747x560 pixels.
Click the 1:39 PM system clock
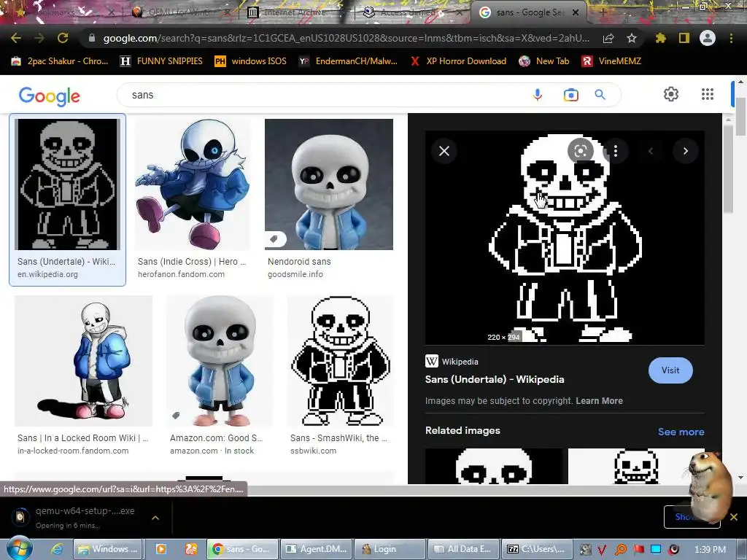709,550
